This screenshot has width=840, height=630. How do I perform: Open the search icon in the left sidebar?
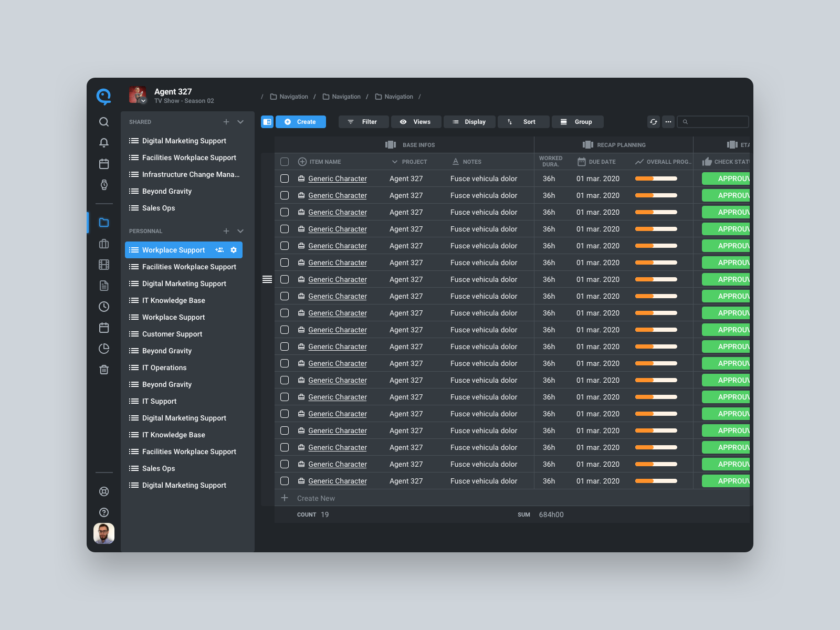click(x=104, y=121)
